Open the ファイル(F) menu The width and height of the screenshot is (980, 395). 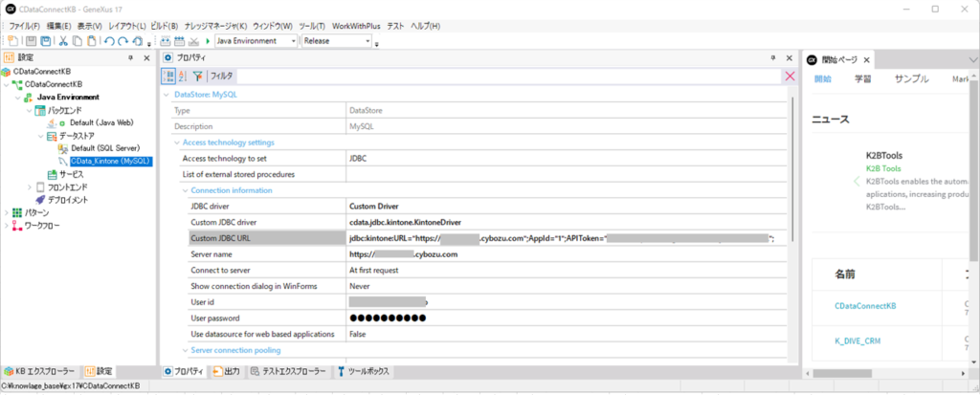point(24,26)
